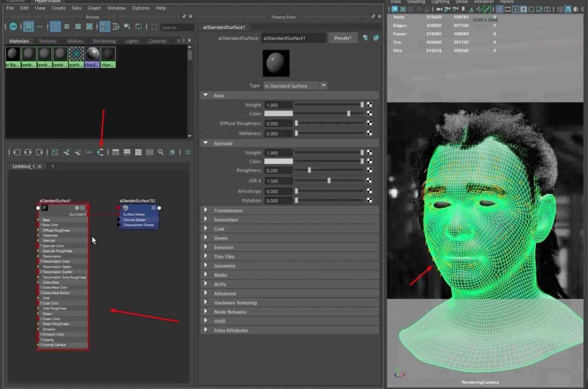Viewport: 588px width, 389px height.
Task: Open the Graph menu in the Hypershade menu bar
Action: pyautogui.click(x=94, y=8)
